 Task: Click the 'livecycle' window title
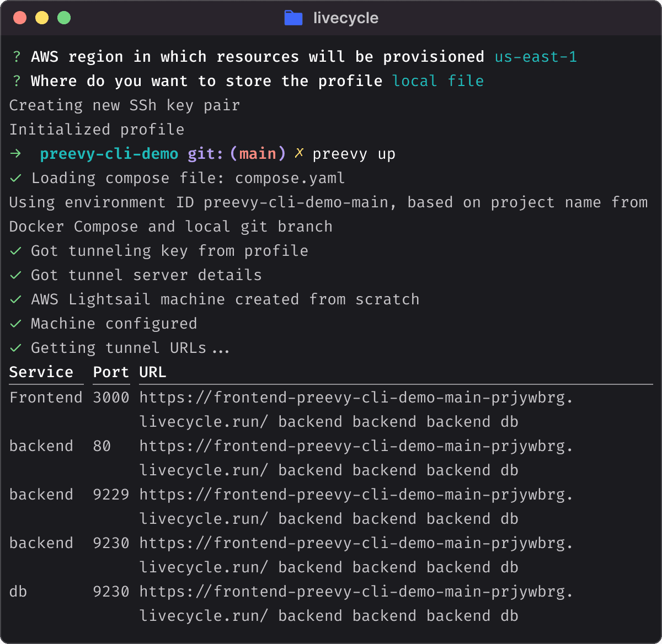[x=346, y=18]
